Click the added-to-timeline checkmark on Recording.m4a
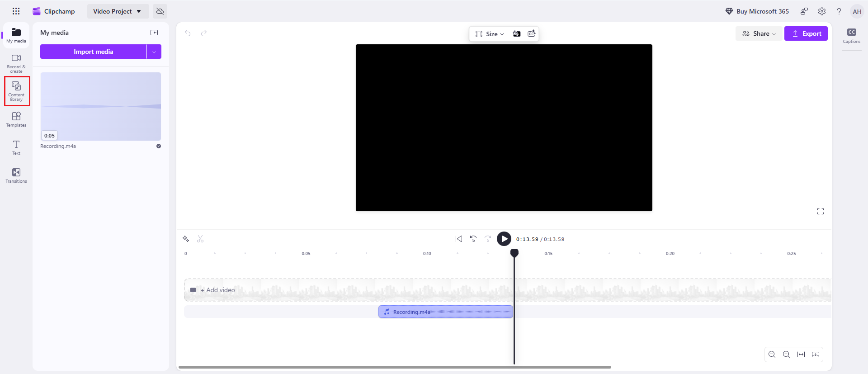Screen dimensions: 868x374 (x=159, y=146)
